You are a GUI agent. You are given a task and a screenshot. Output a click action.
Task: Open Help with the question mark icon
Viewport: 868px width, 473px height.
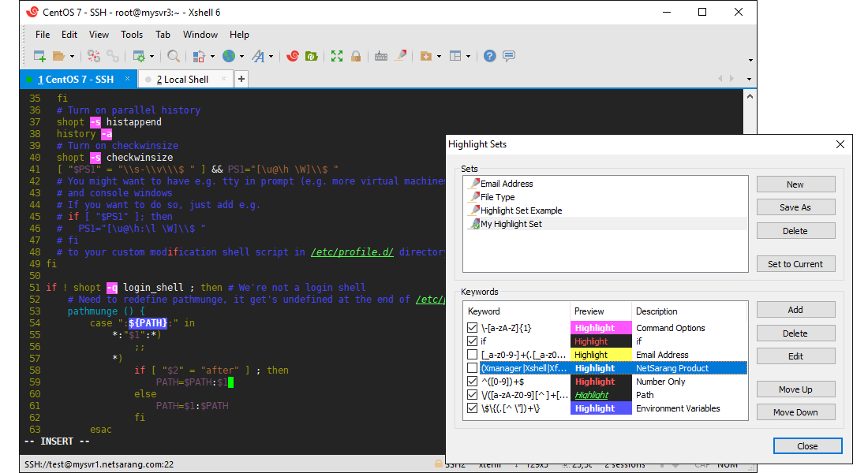489,56
